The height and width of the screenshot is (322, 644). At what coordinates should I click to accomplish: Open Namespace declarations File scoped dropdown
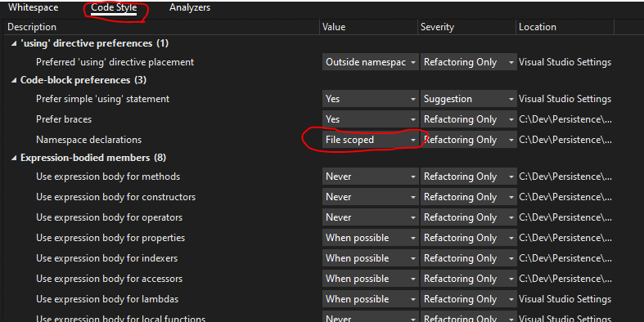371,140
